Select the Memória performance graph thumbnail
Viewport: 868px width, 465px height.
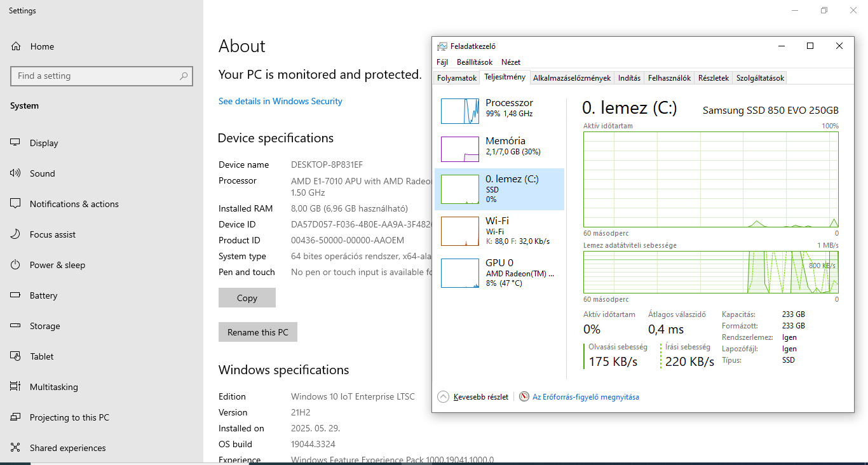pos(460,149)
